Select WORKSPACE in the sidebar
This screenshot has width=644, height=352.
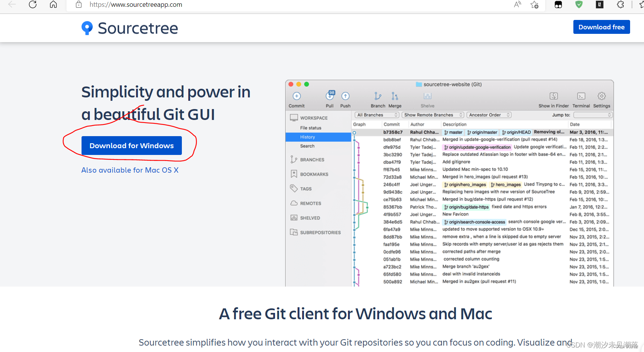[314, 118]
